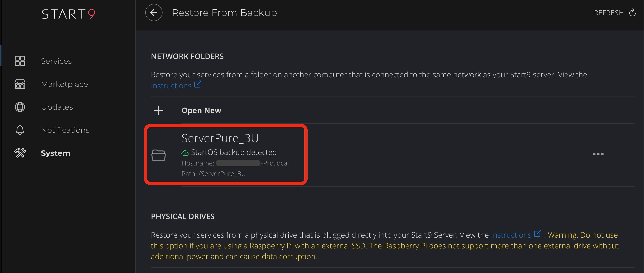The width and height of the screenshot is (644, 273).
Task: Open Notifications from the sidebar
Action: click(x=65, y=130)
